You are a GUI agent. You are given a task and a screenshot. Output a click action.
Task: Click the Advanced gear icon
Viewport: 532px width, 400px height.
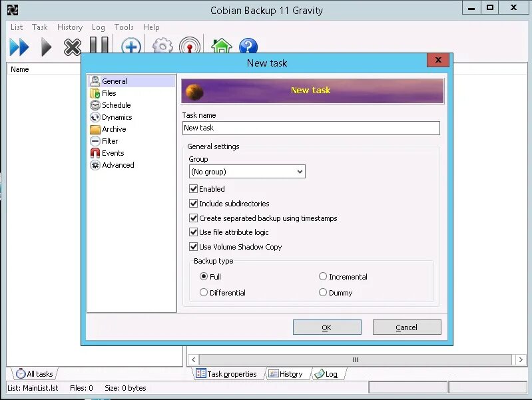(x=95, y=165)
